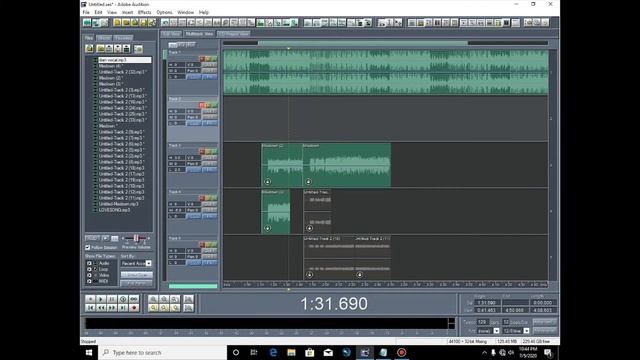
Task: Click the green horizontal scrollbar above tracks
Action: [362, 43]
